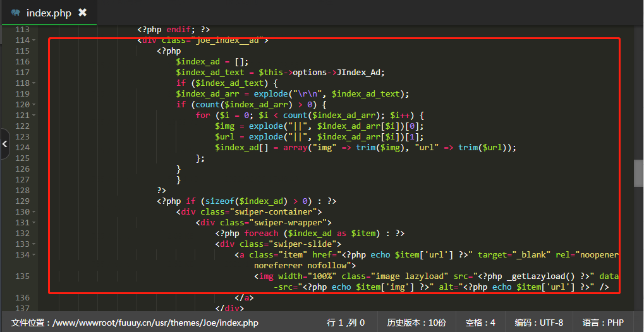644x332 pixels.
Task: Click the file location path in status bar
Action: pos(135,323)
